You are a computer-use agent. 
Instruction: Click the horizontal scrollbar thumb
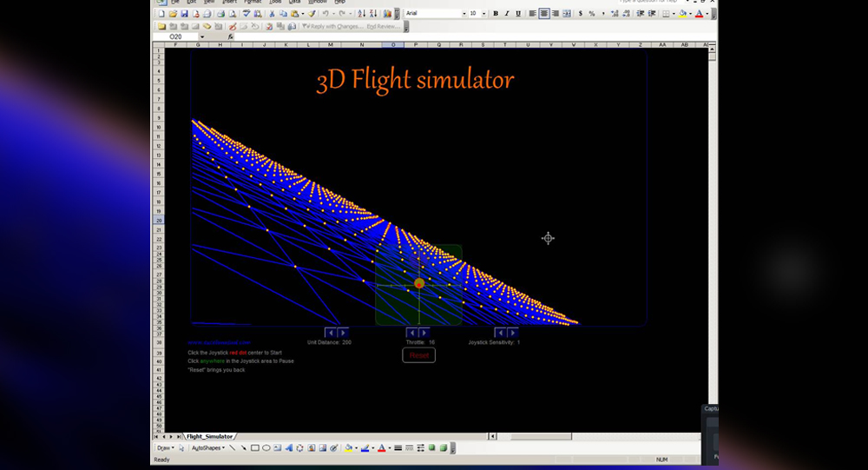click(540, 437)
